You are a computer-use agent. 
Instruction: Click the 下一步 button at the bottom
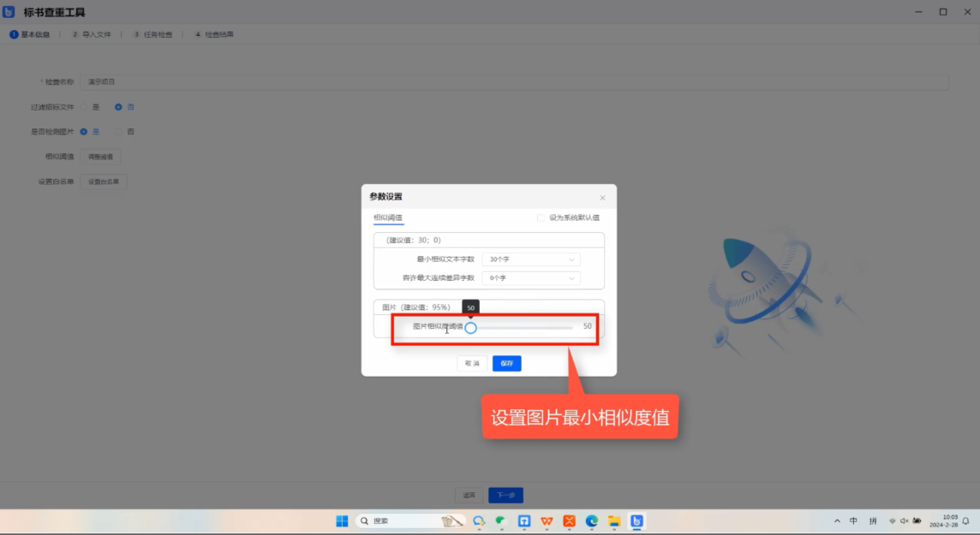click(505, 495)
